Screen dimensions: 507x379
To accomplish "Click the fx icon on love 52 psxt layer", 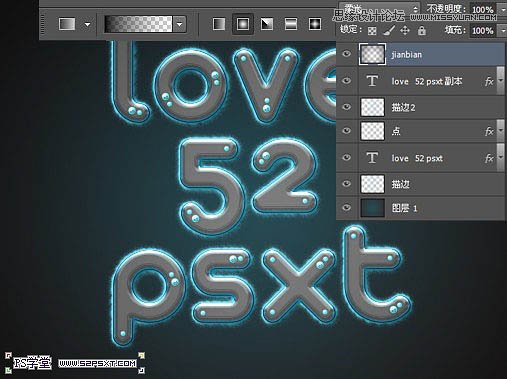I will (489, 158).
